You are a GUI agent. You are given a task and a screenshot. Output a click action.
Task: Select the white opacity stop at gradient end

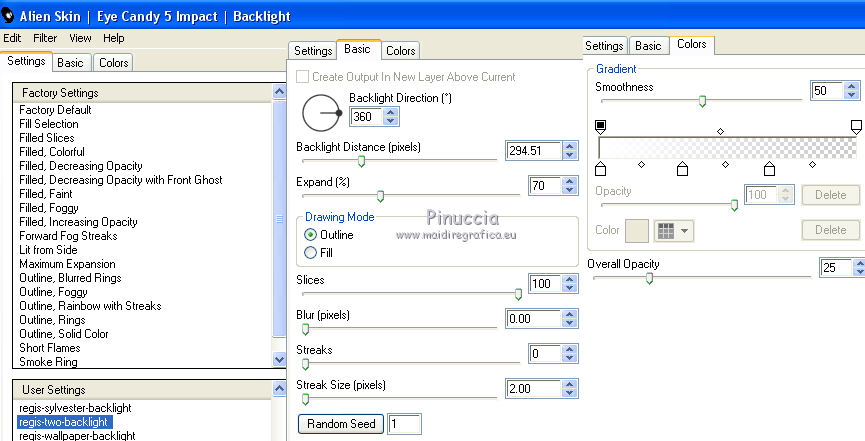click(856, 127)
